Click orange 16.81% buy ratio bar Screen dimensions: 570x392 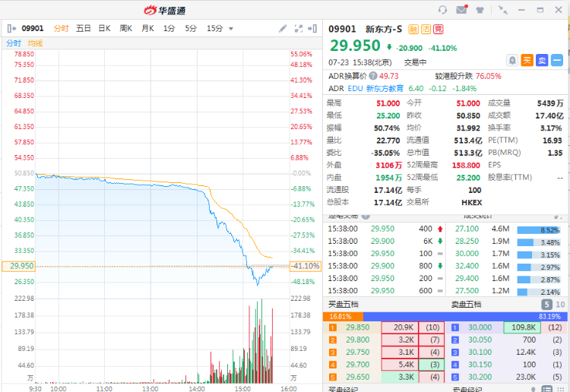click(x=343, y=317)
